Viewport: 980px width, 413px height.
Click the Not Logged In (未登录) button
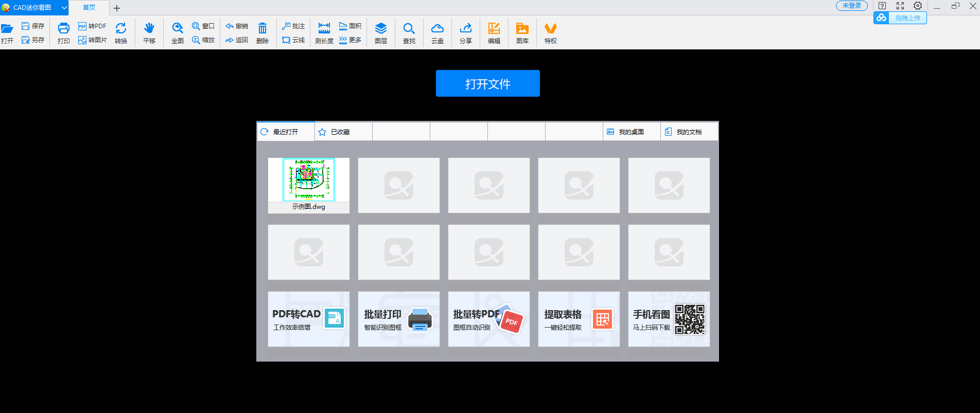click(x=851, y=6)
